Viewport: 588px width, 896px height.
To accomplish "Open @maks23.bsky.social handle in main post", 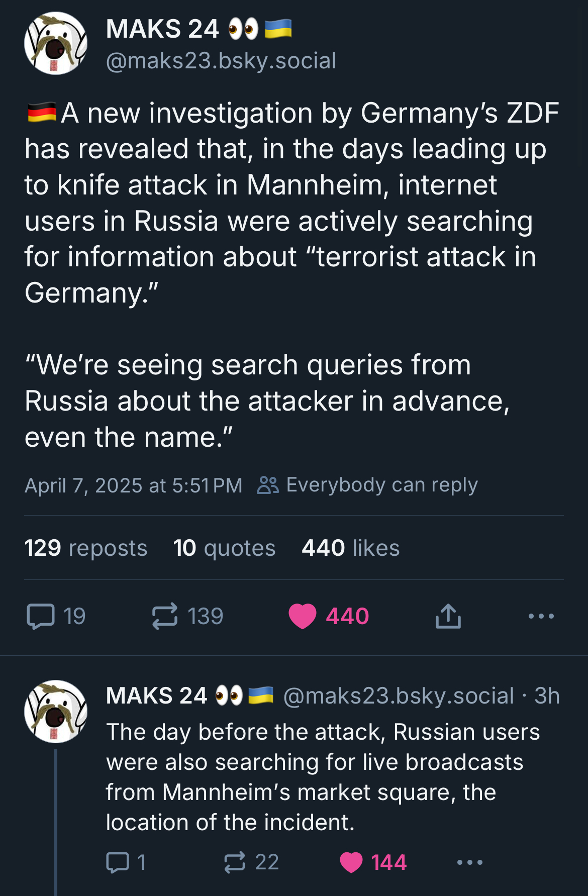I will (221, 61).
